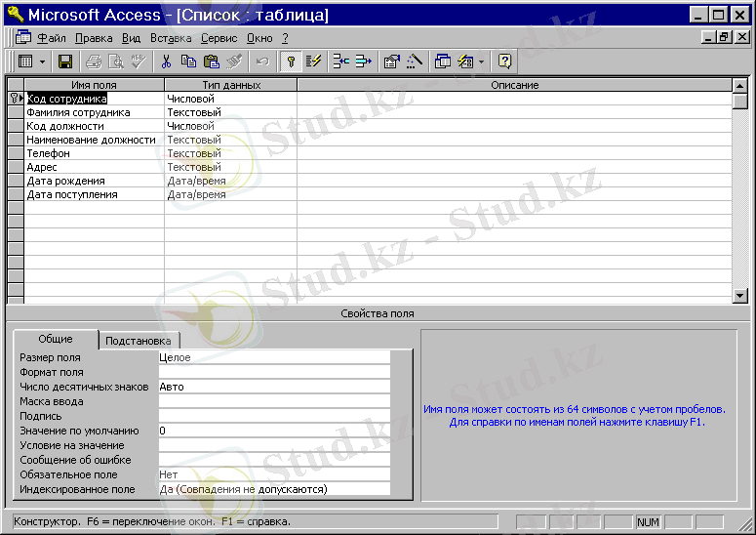This screenshot has width=756, height=535.
Task: Click the Copy icon in toolbar
Action: tap(188, 62)
